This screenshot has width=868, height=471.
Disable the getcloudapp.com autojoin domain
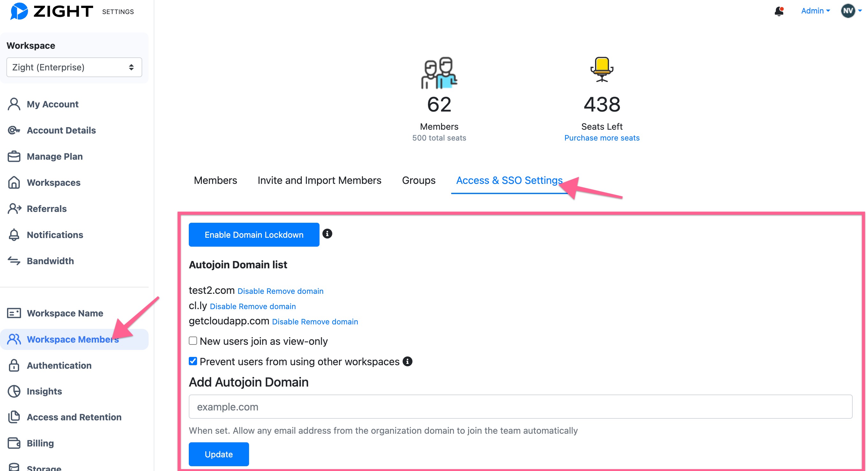[285, 322]
